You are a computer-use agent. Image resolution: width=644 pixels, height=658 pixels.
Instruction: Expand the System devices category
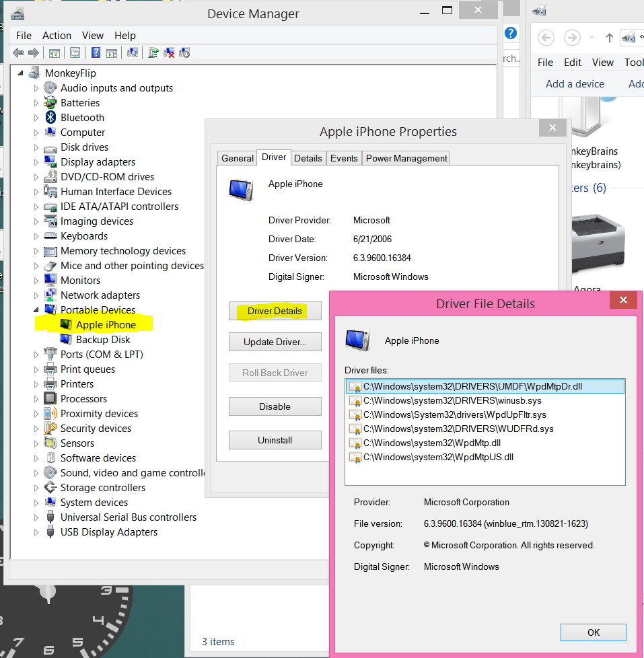click(x=36, y=503)
